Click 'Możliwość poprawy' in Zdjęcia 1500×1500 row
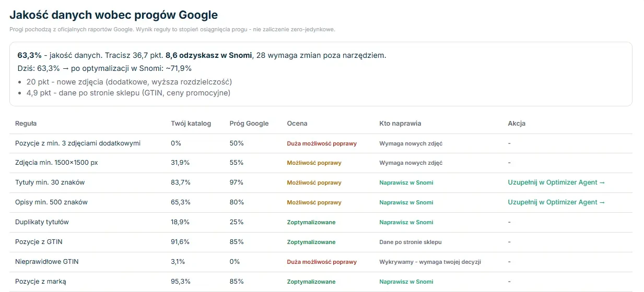644x292 pixels. coord(314,163)
